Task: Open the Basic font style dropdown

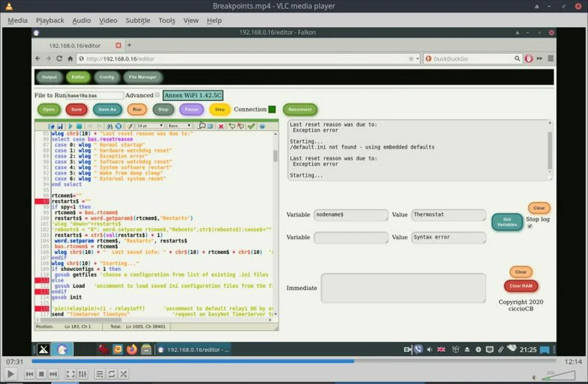Action: (x=179, y=126)
